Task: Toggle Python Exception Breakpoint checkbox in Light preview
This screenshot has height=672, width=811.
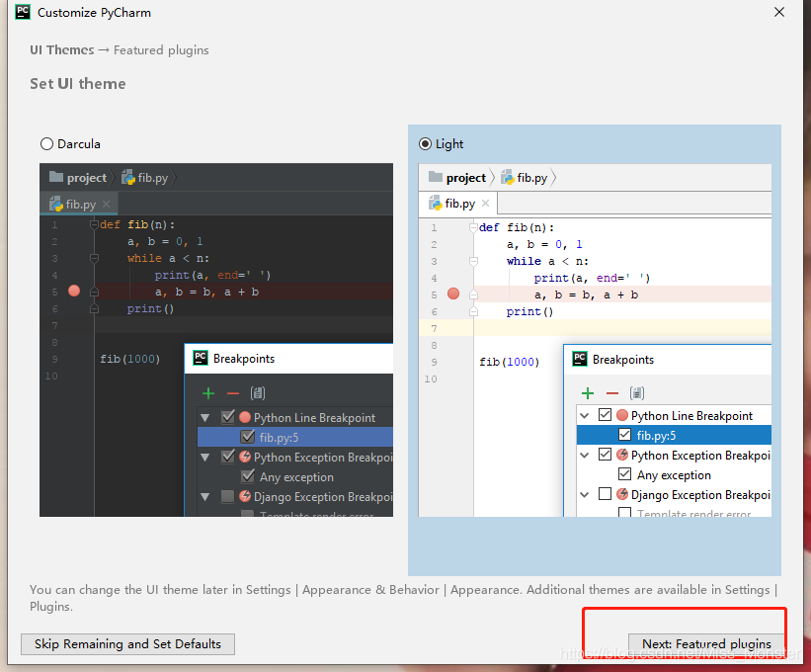Action: (605, 455)
